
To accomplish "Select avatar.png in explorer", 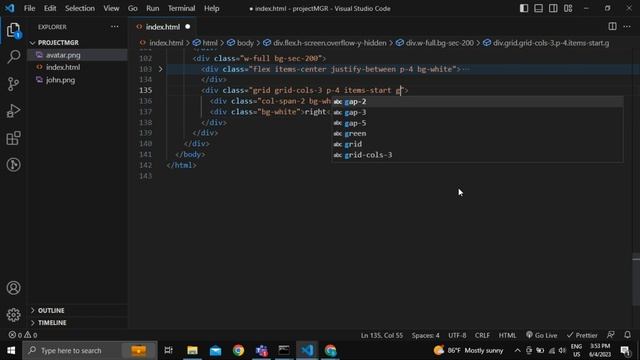I will 78,55.
